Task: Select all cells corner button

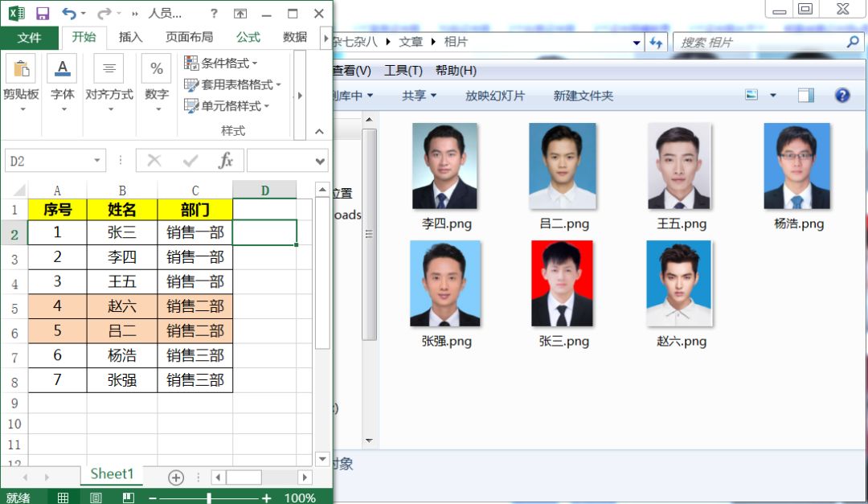Action: (17, 191)
